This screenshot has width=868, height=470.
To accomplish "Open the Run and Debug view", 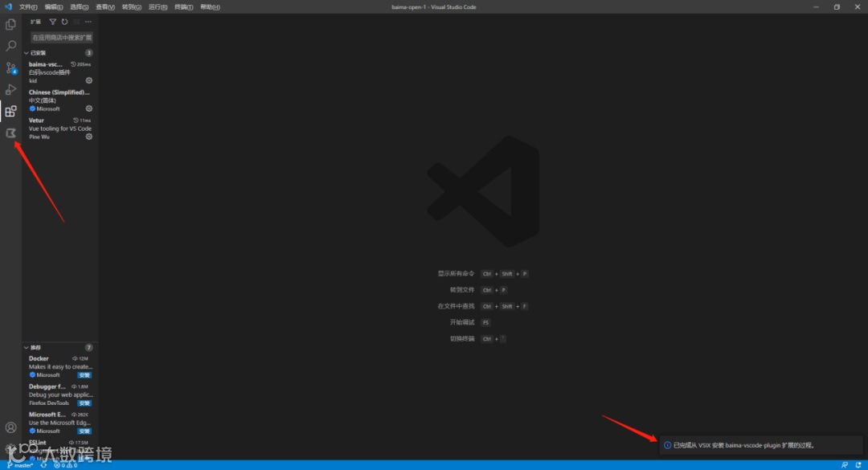I will click(x=10, y=90).
